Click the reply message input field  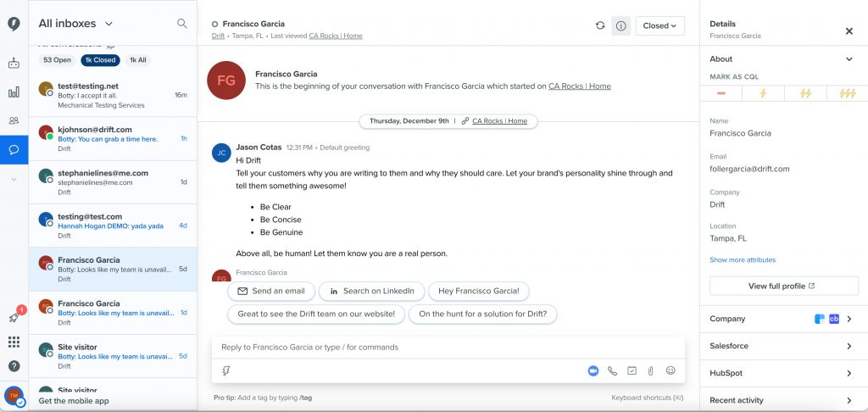tap(448, 347)
